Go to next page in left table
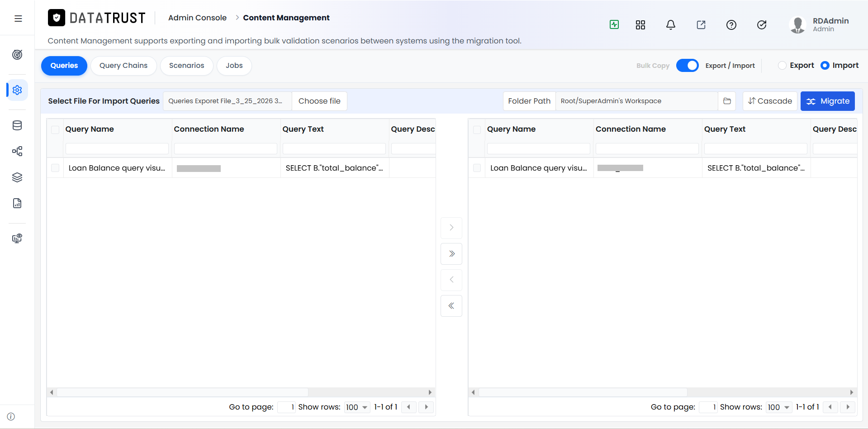The image size is (868, 429). [x=426, y=407]
